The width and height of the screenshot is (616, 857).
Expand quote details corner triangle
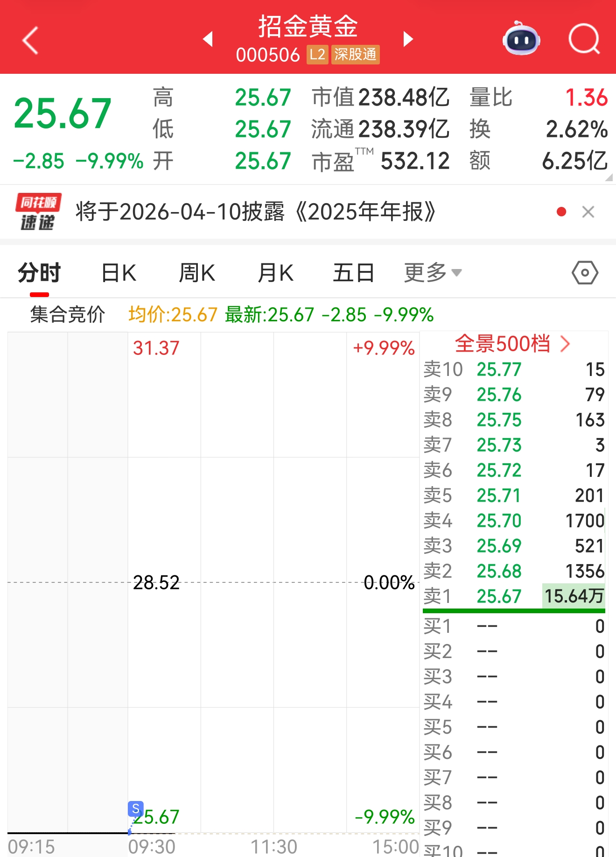609,177
